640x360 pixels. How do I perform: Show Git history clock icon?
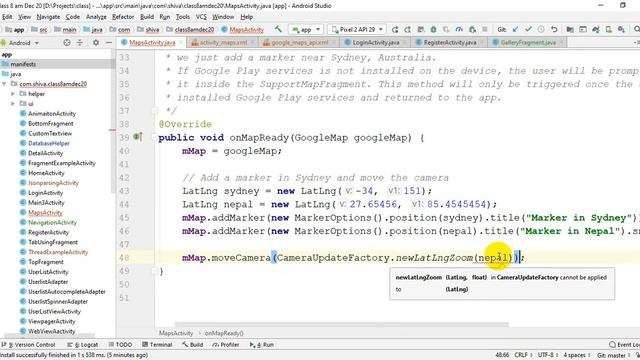coord(541,29)
